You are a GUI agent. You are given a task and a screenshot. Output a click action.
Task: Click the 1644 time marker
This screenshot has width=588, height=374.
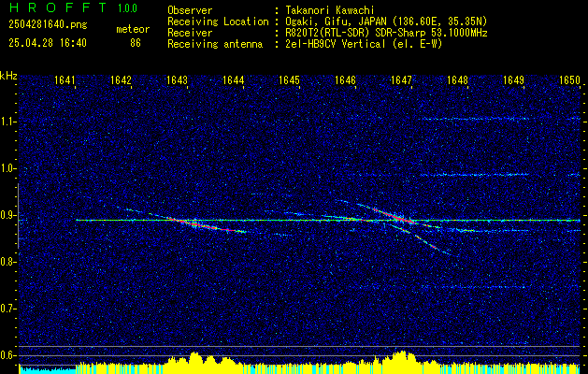pyautogui.click(x=234, y=80)
